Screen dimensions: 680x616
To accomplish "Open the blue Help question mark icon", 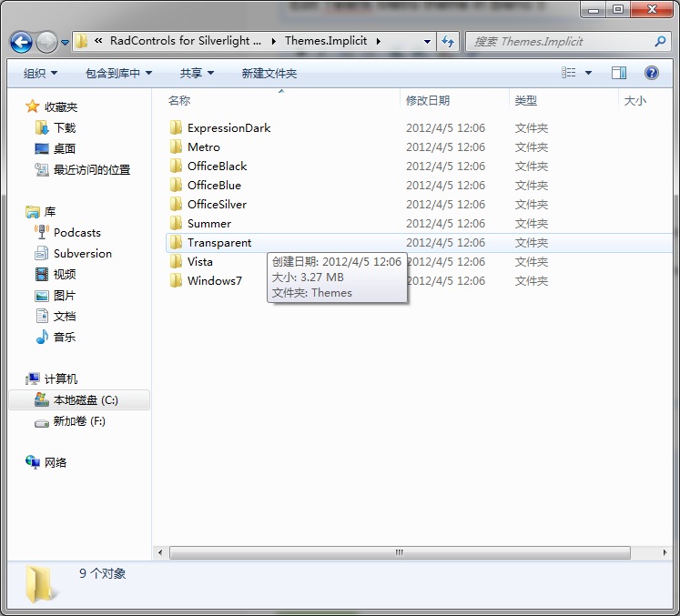I will [652, 73].
